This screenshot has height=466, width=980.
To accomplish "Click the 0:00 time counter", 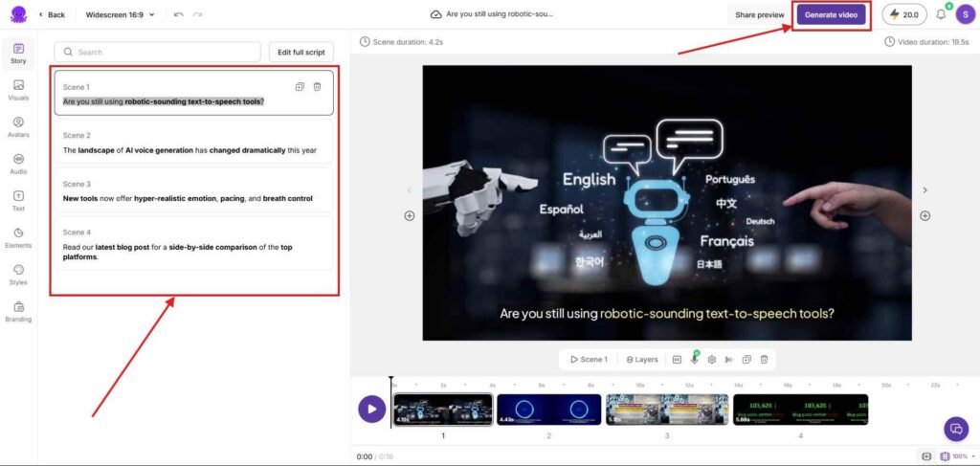I will [x=364, y=456].
